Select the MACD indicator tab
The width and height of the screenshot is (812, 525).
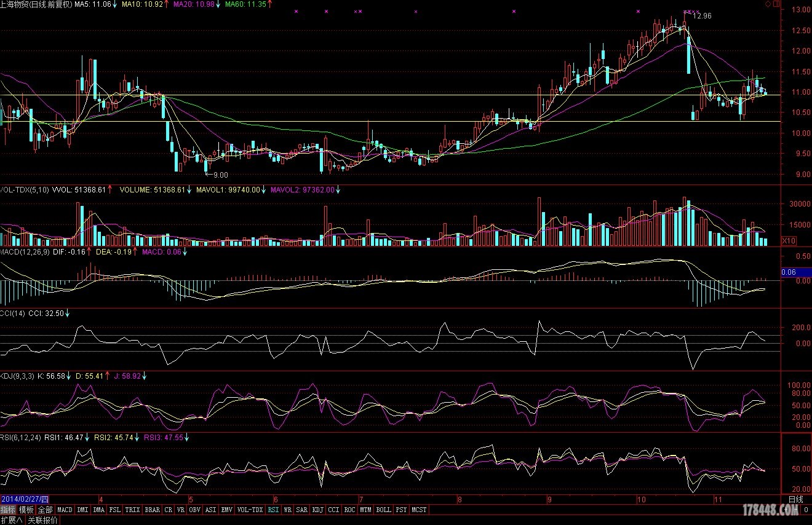pos(65,510)
